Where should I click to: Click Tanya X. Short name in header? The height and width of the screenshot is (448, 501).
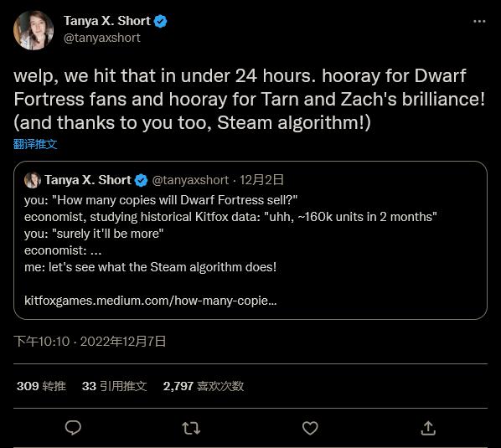click(x=107, y=21)
